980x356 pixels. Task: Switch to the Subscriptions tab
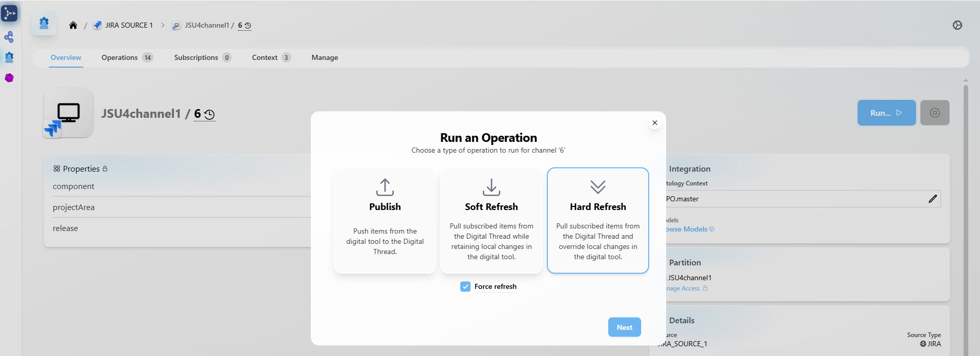pos(196,57)
